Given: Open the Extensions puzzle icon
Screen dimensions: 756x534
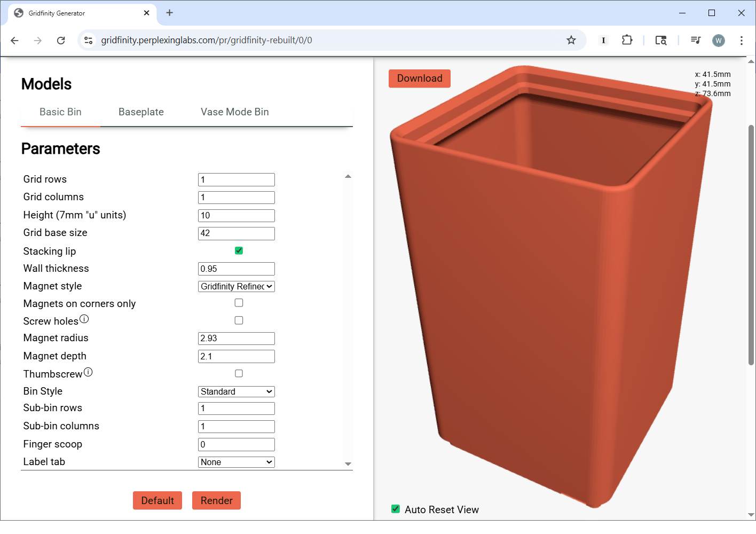Looking at the screenshot, I should click(627, 40).
